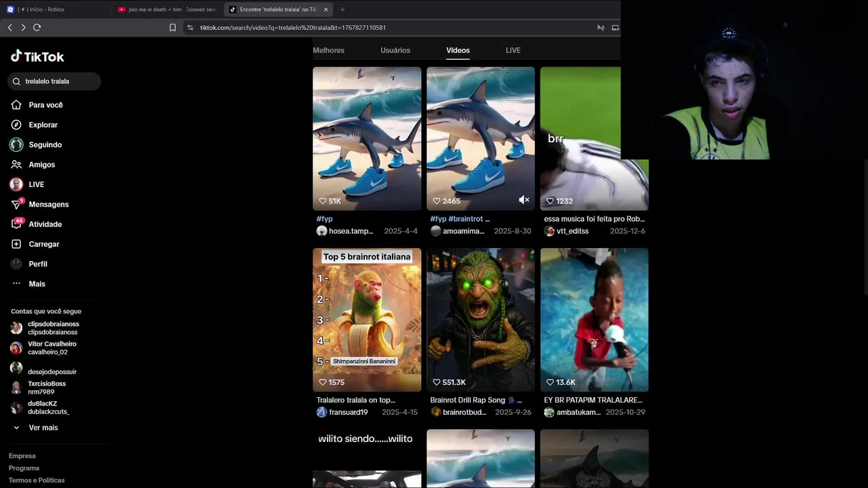The height and width of the screenshot is (488, 868).
Task: Click the Contas que você segue heading
Action: (x=46, y=311)
